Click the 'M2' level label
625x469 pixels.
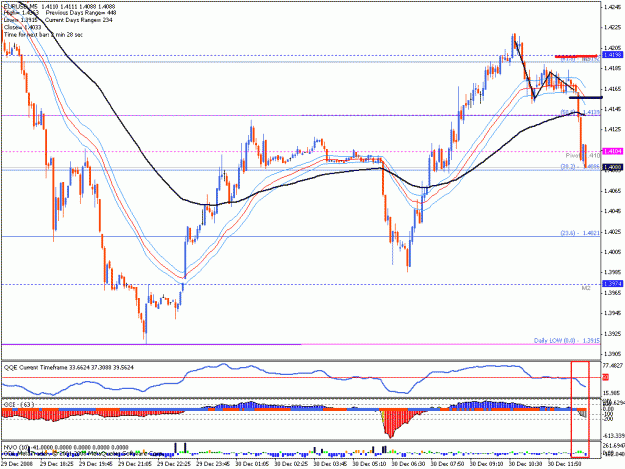[x=586, y=288]
